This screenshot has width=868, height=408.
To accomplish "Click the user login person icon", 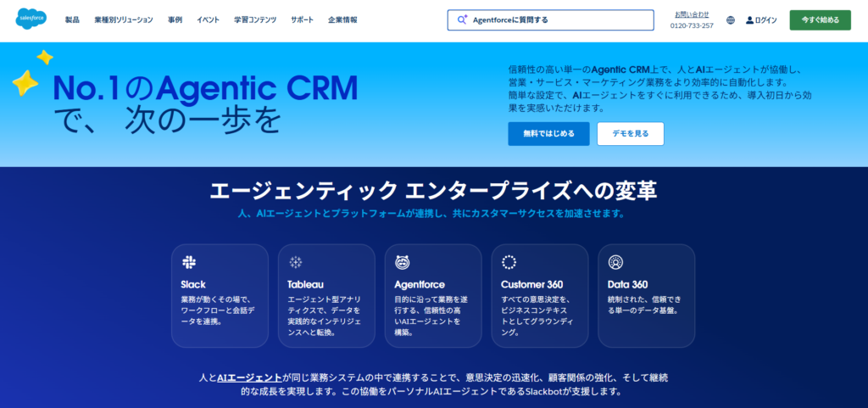I will (749, 20).
